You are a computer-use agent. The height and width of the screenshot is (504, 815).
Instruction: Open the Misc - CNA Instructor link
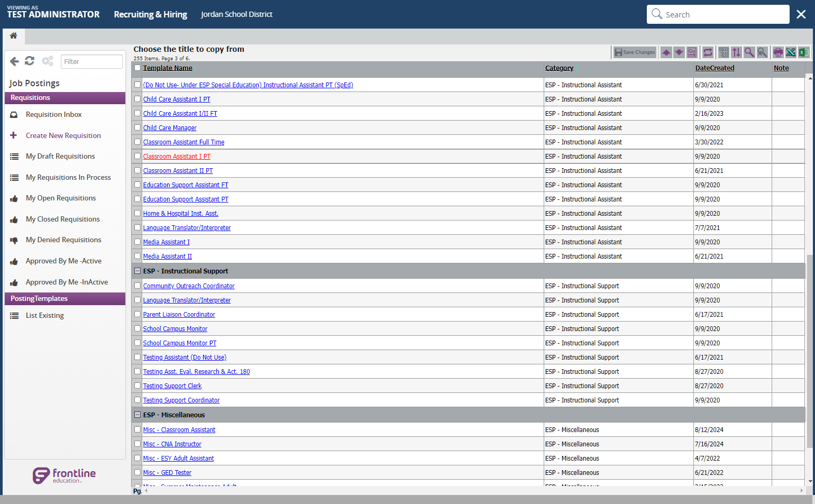(172, 444)
